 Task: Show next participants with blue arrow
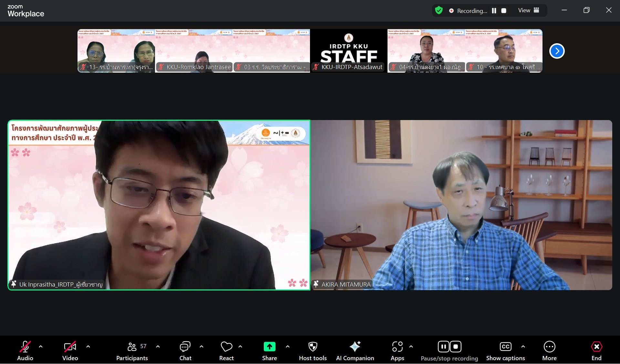click(557, 51)
